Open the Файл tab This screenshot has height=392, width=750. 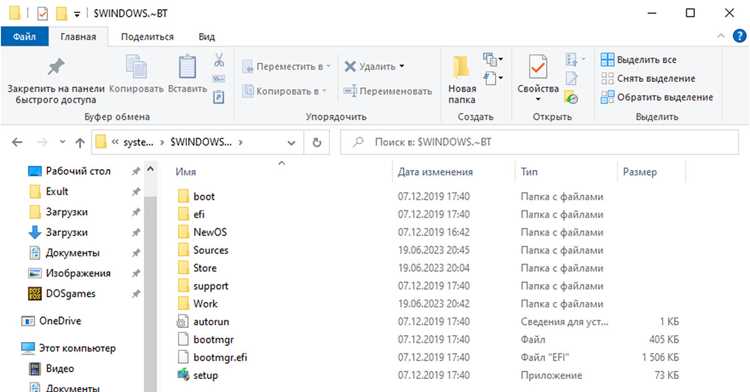[24, 36]
